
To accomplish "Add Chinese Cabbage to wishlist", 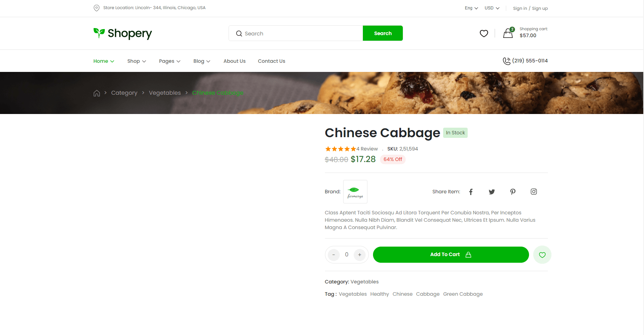I will [542, 255].
